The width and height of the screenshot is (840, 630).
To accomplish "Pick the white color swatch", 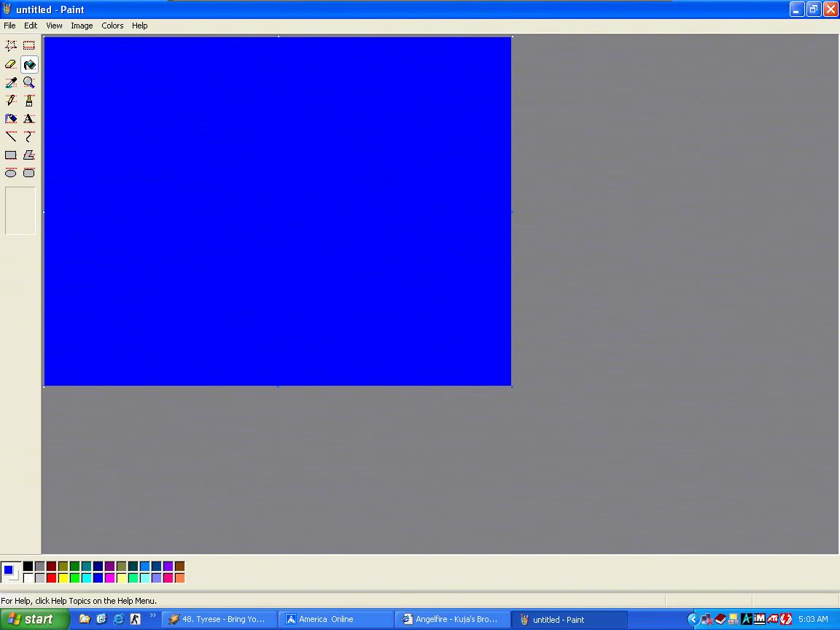I will [28, 578].
